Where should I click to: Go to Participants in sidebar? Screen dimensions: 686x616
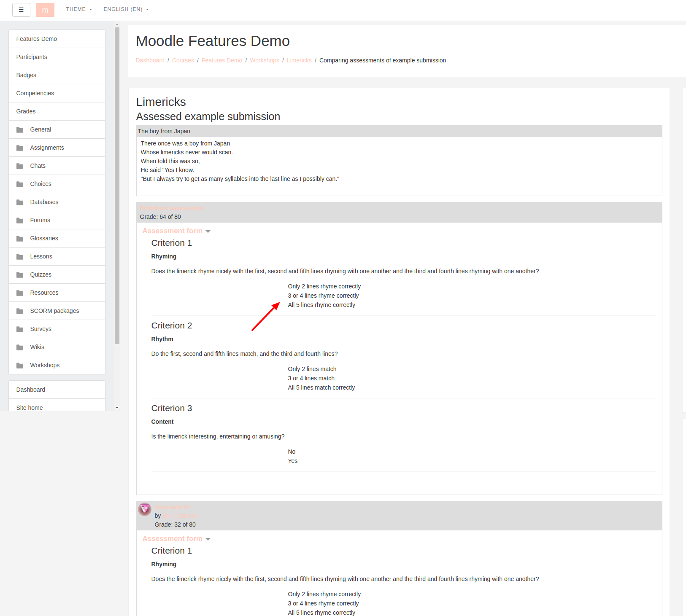(57, 57)
